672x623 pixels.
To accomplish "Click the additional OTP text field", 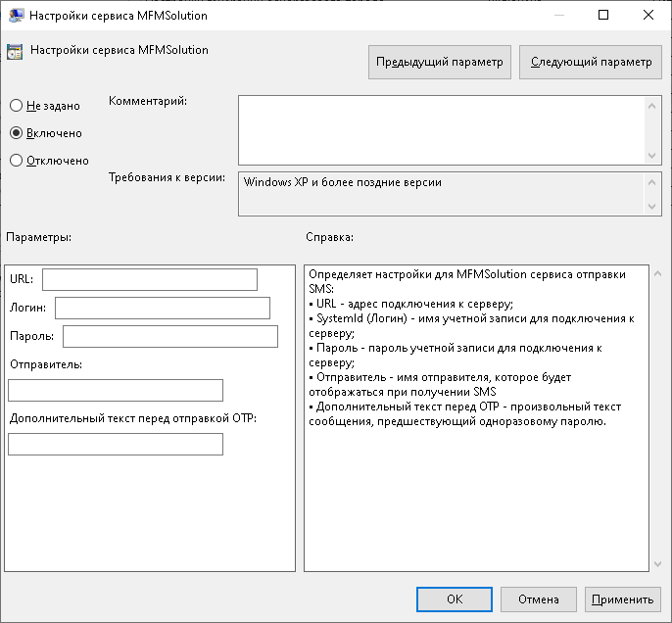I will pos(116,445).
